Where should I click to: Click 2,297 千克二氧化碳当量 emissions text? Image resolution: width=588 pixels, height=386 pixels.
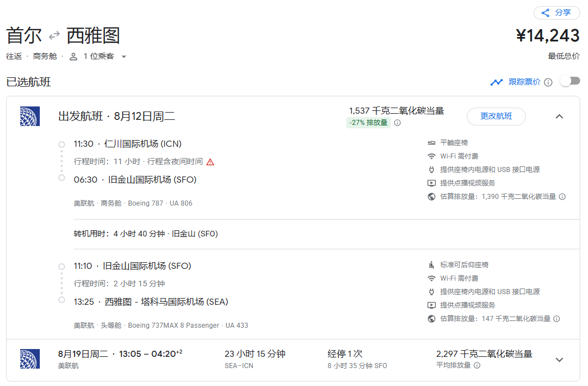484,354
